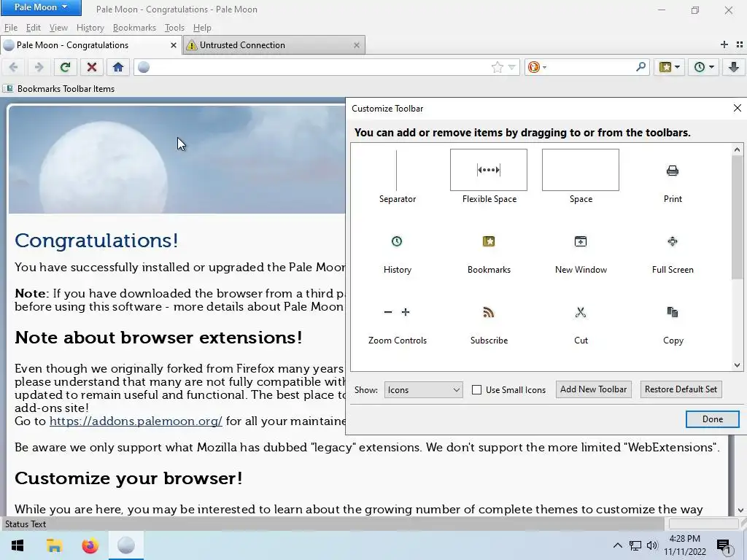Click the search magnifier icon
Screen dimensions: 747x560
640,67
